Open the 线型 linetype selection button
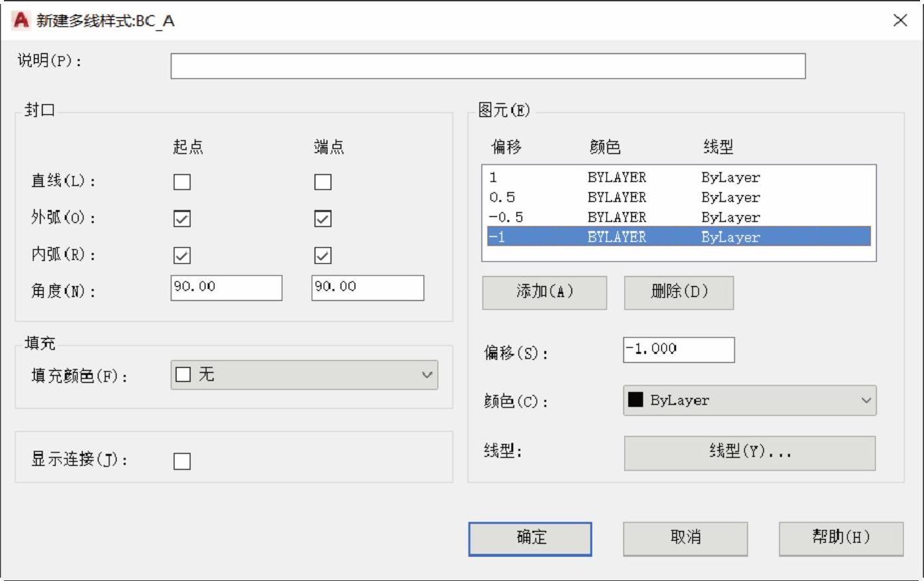Screen dimensions: 924x581 tap(749, 453)
